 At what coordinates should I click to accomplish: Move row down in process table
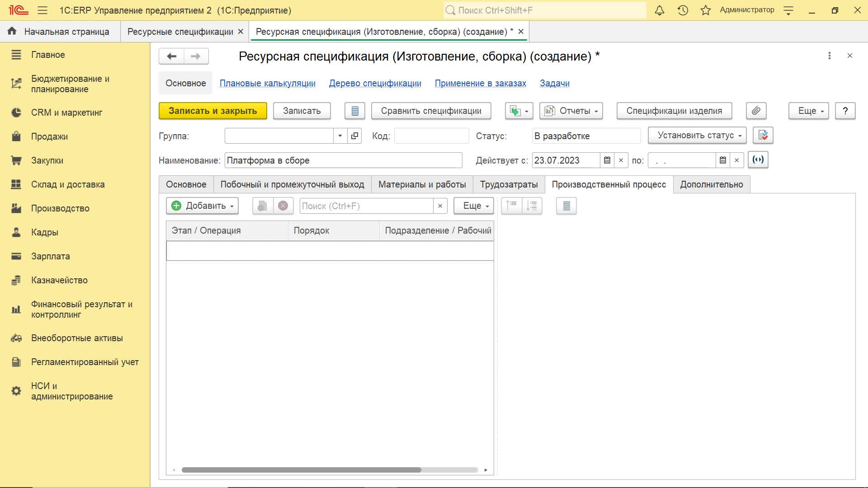(x=532, y=206)
